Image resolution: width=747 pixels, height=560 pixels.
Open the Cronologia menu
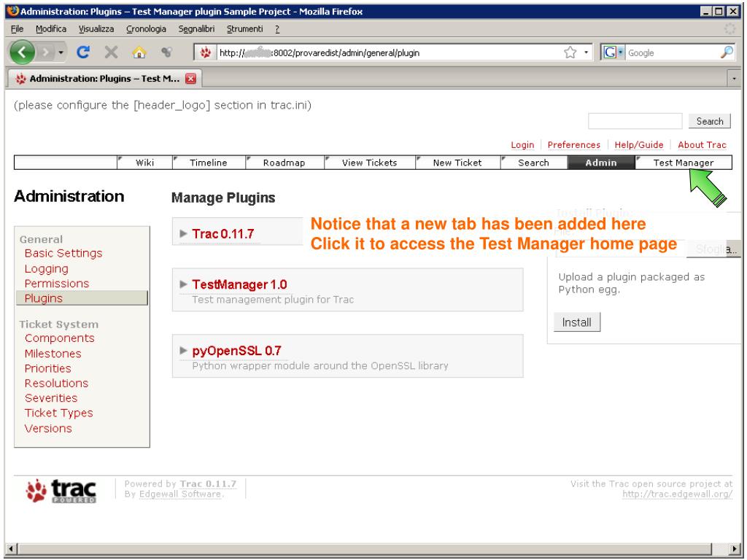pos(146,29)
